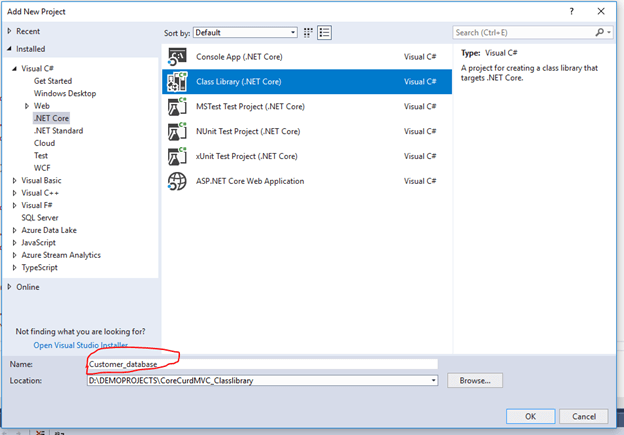Collapse the Installed section
This screenshot has width=624, height=435.
9,49
